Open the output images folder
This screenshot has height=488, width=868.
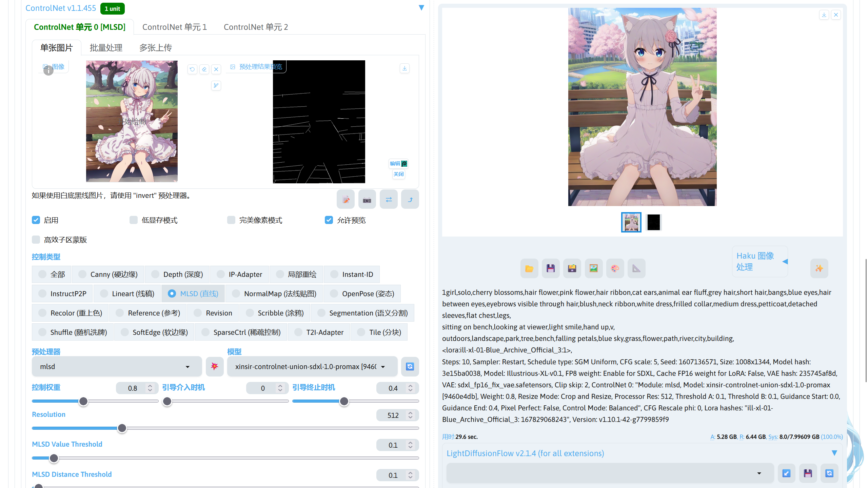point(529,268)
